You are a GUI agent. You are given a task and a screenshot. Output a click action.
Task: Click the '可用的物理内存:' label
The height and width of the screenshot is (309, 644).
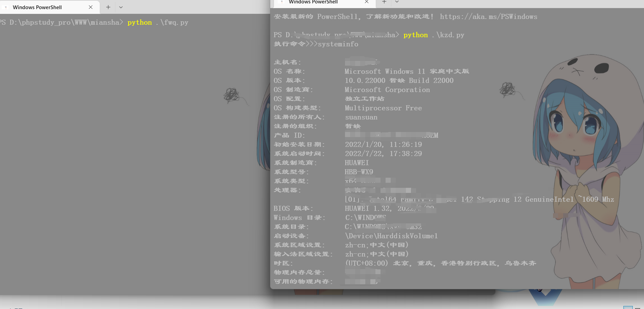pos(303,282)
